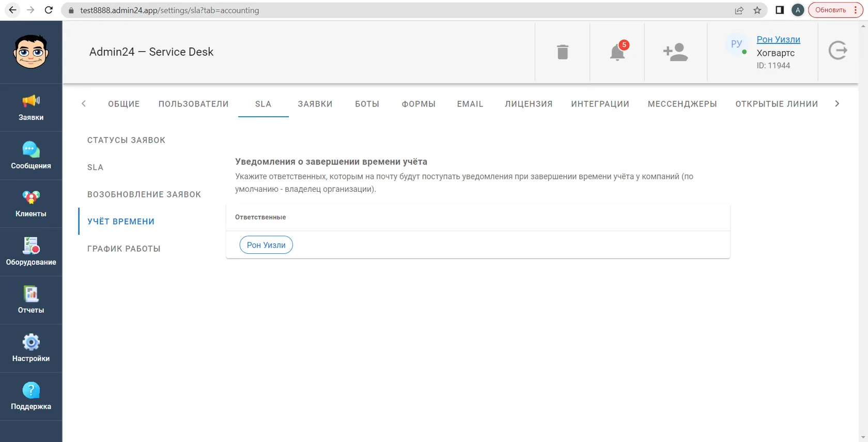Image resolution: width=868 pixels, height=442 pixels.
Task: Click the site lock icon
Action: (71, 10)
